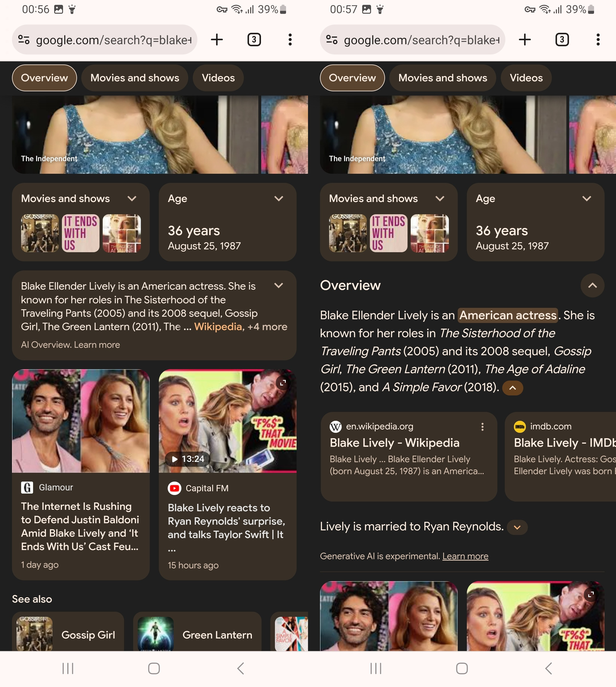Tap '36 years' age text on left

tap(194, 231)
